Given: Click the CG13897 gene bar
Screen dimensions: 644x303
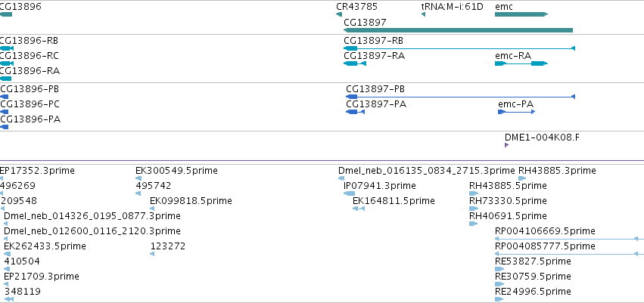Looking at the screenshot, I should click(x=458, y=30).
